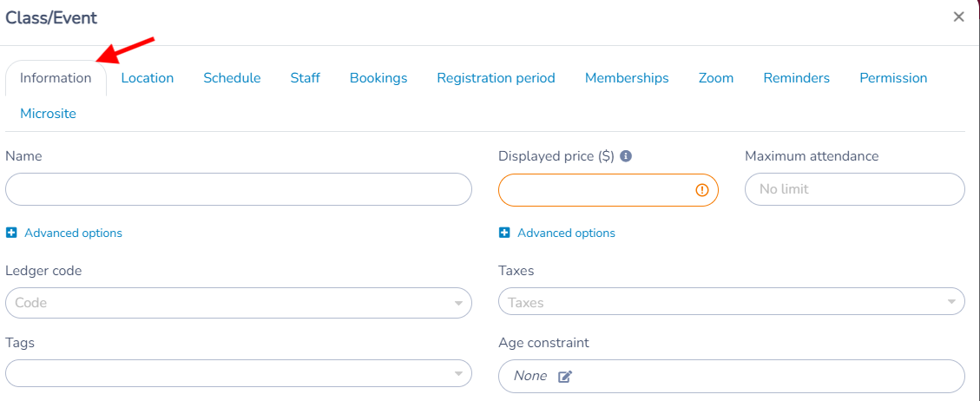Click the Maximum attendance label
The image size is (980, 401).
point(812,156)
